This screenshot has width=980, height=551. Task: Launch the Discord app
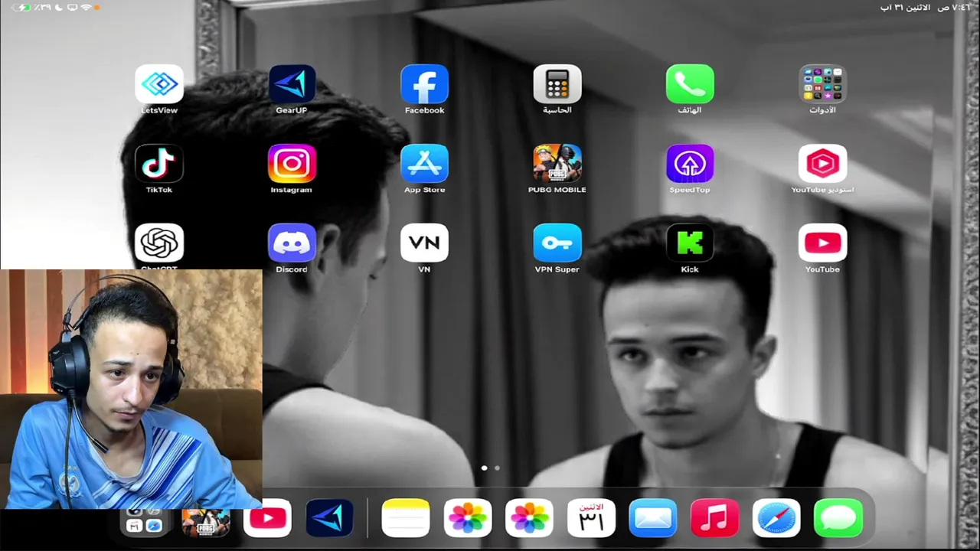pyautogui.click(x=292, y=243)
